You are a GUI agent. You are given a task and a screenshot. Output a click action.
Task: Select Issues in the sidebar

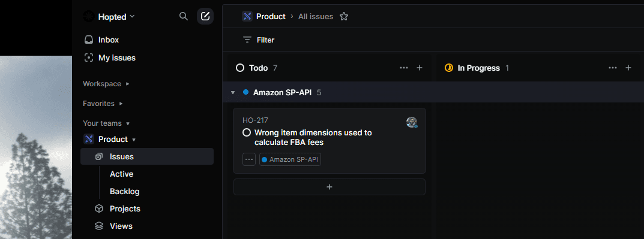(147, 156)
